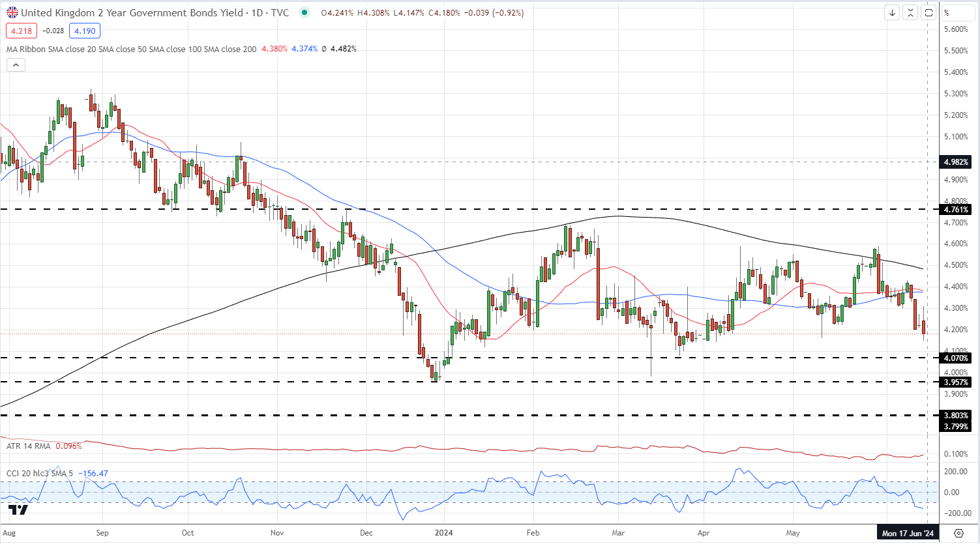
Task: Click the TradingView logo at bottom left
Action: (19, 510)
